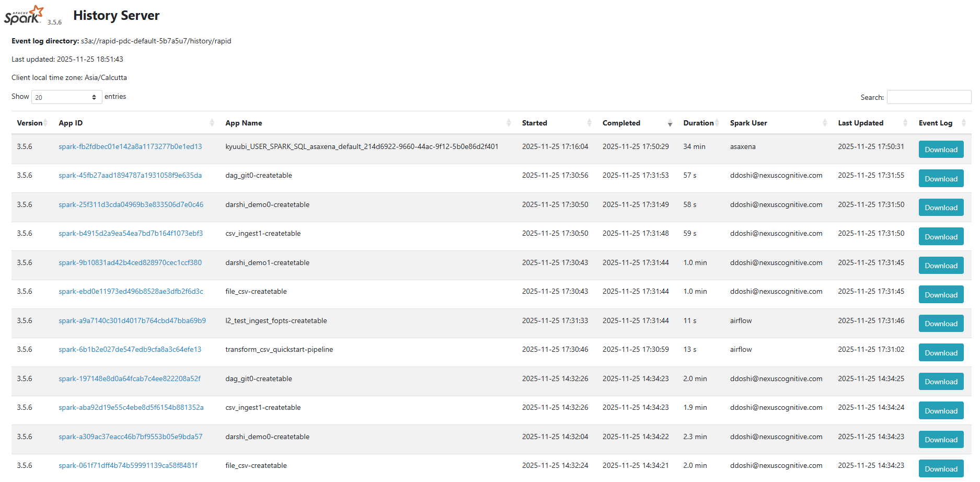Sort table by Last Updated column
Image resolution: width=980 pixels, height=482 pixels.
coord(872,123)
